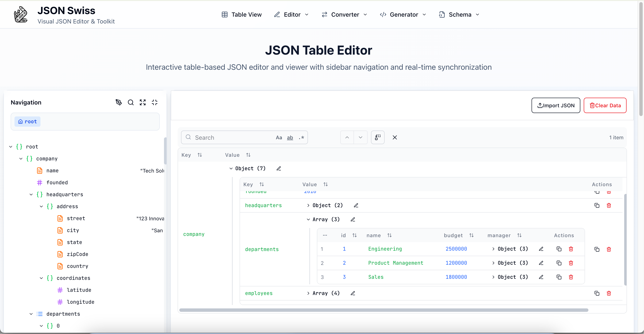Copy the headquarters entry
Viewport: 644px width, 334px height.
click(x=597, y=205)
